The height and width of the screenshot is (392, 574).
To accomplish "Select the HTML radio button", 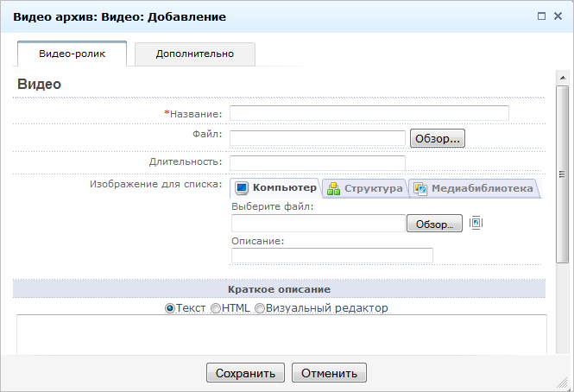I will point(216,308).
